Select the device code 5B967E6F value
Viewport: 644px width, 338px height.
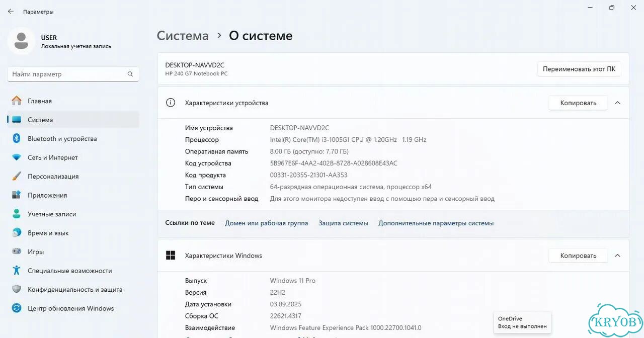(x=334, y=163)
